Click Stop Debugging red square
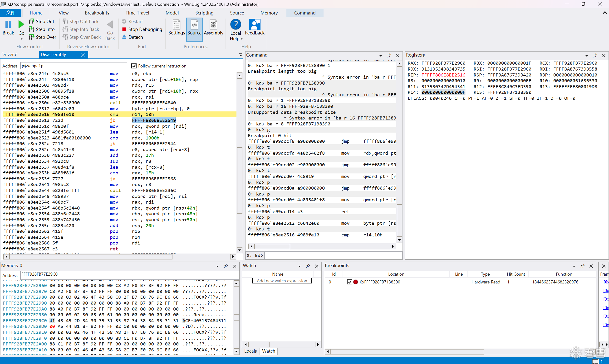The width and height of the screenshot is (609, 364). pyautogui.click(x=124, y=29)
